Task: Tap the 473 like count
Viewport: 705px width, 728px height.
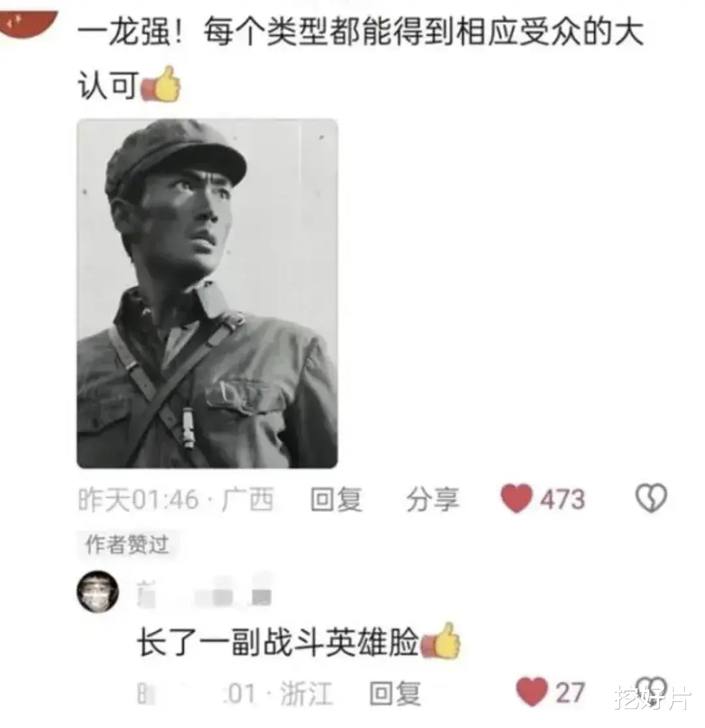Action: pyautogui.click(x=562, y=500)
